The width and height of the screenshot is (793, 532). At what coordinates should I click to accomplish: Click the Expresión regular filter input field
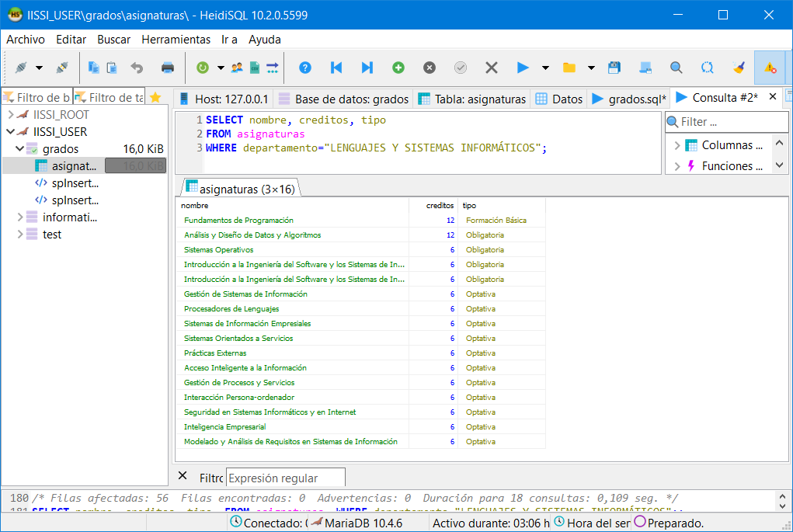pos(284,478)
